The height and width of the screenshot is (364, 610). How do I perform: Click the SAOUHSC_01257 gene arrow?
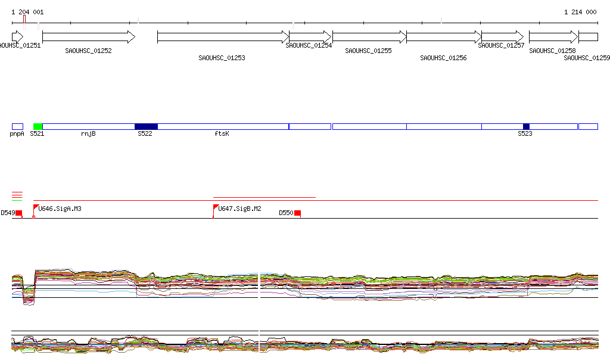pyautogui.click(x=502, y=37)
